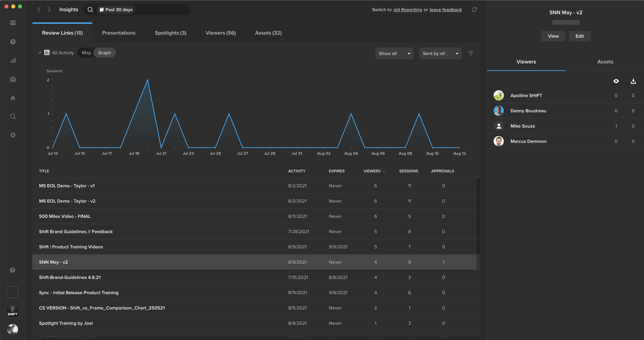Open the mail inbox sidebar icon
This screenshot has height=340, width=644.
click(13, 23)
